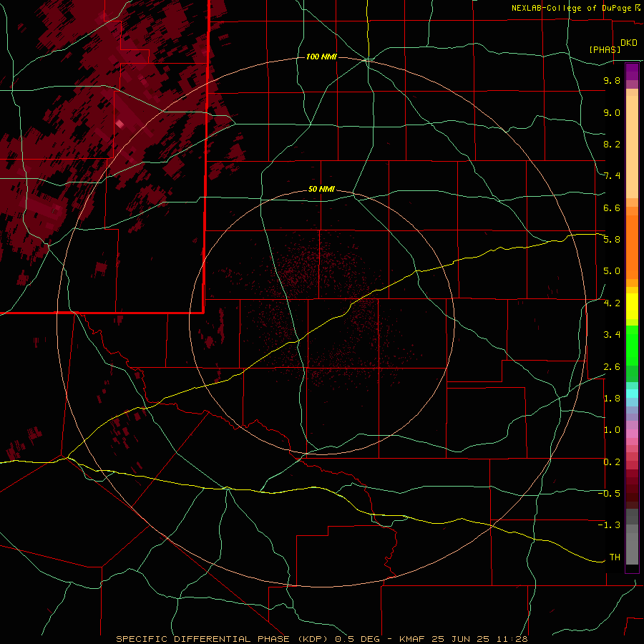644x644 pixels.
Task: Click the 100 NMI range ring label
Action: pyautogui.click(x=321, y=57)
